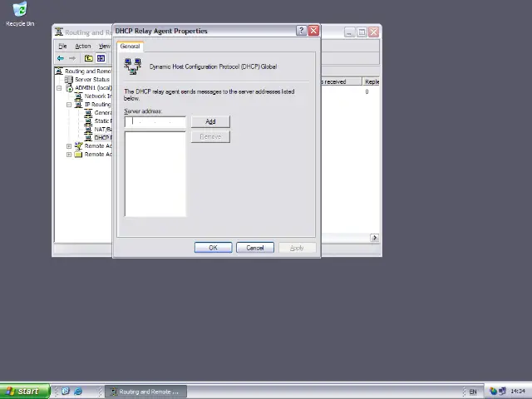Click the Routing and Remote taskbar button

pos(146,392)
